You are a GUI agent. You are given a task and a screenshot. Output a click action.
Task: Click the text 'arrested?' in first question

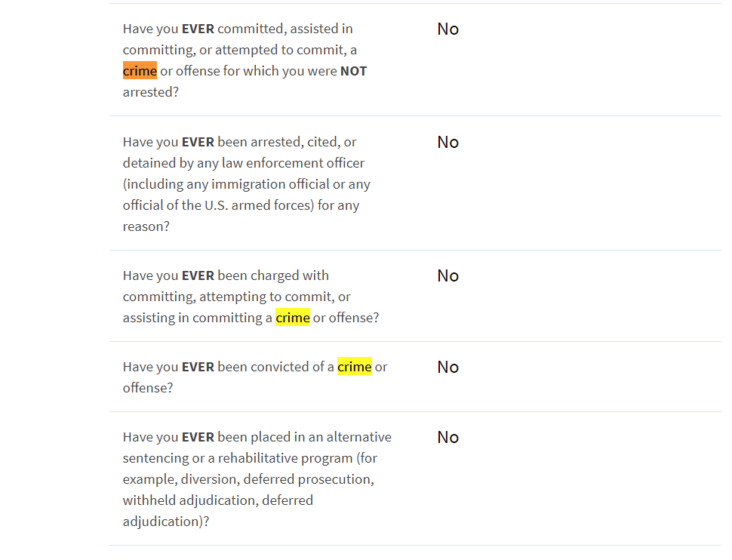point(150,92)
